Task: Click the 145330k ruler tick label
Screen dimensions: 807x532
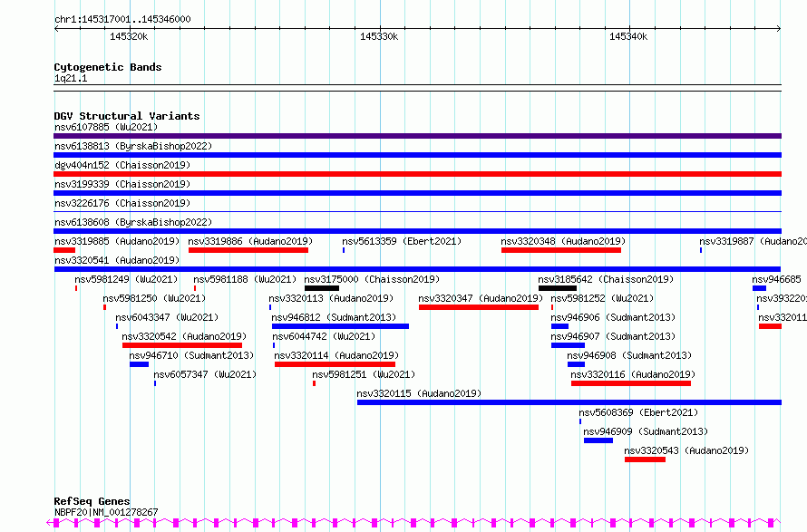Action: tap(379, 36)
